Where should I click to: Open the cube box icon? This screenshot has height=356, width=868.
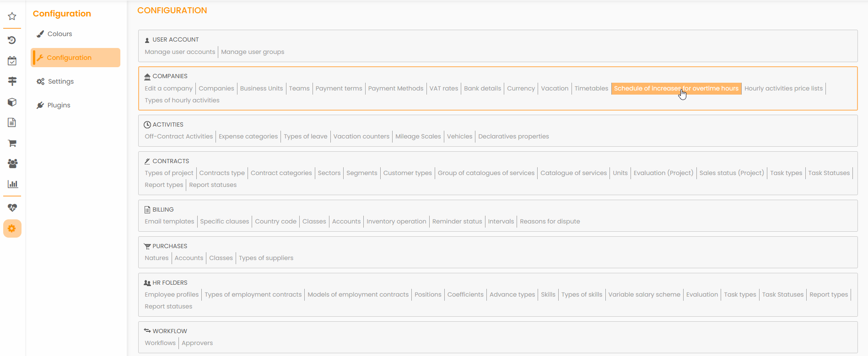(x=12, y=102)
